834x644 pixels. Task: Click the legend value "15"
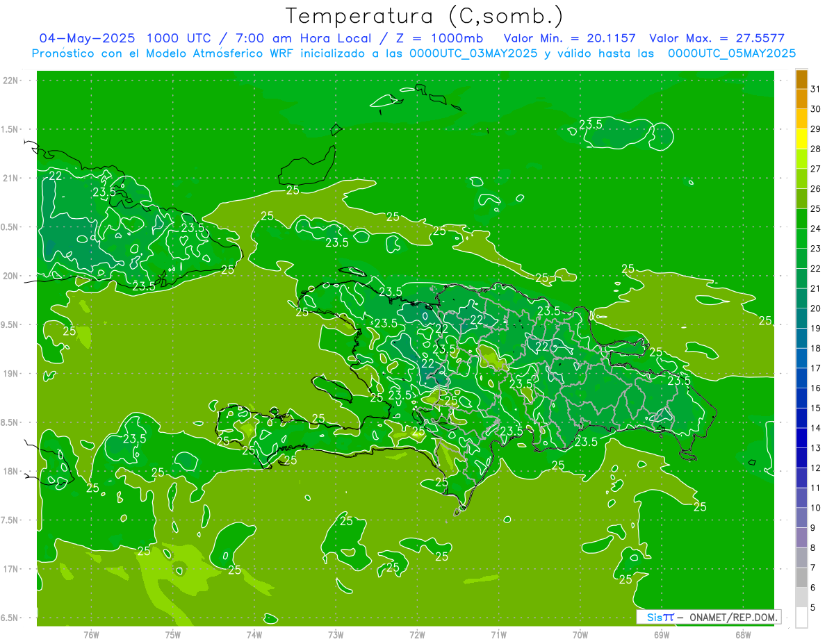[815, 408]
